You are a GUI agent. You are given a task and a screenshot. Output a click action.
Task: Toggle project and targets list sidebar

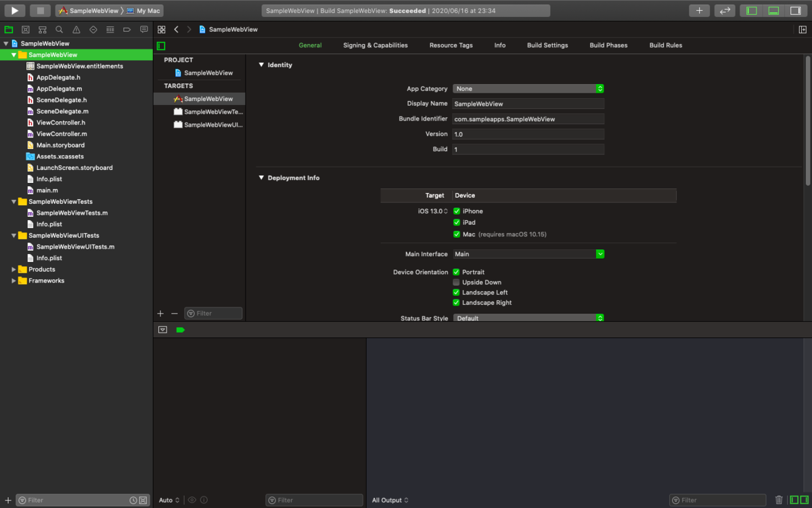[x=161, y=46]
